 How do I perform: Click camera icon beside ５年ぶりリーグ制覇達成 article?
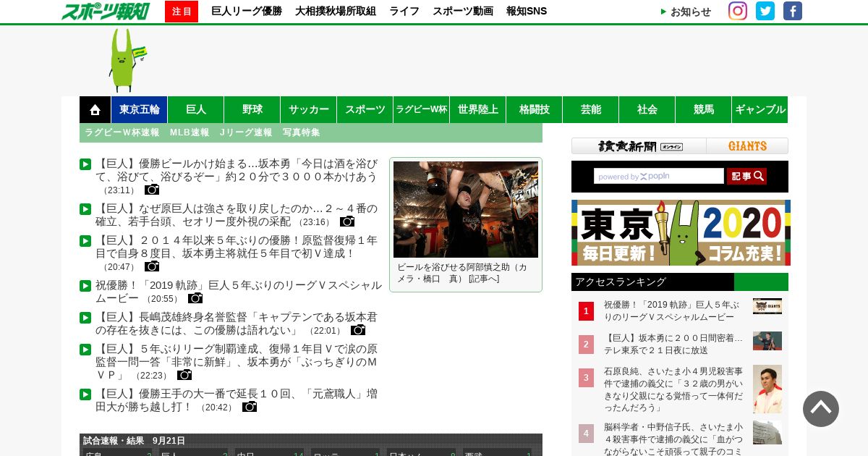(x=184, y=375)
